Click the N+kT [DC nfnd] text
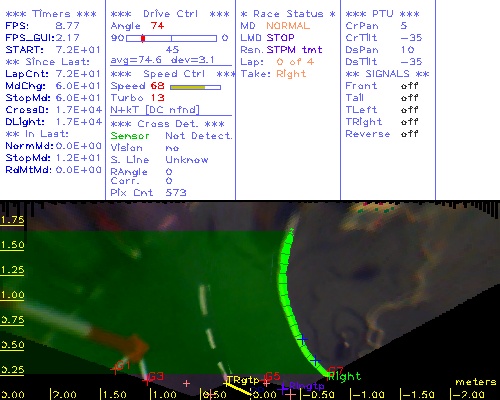Image resolution: width=500 pixels, height=400 pixels. (x=155, y=110)
